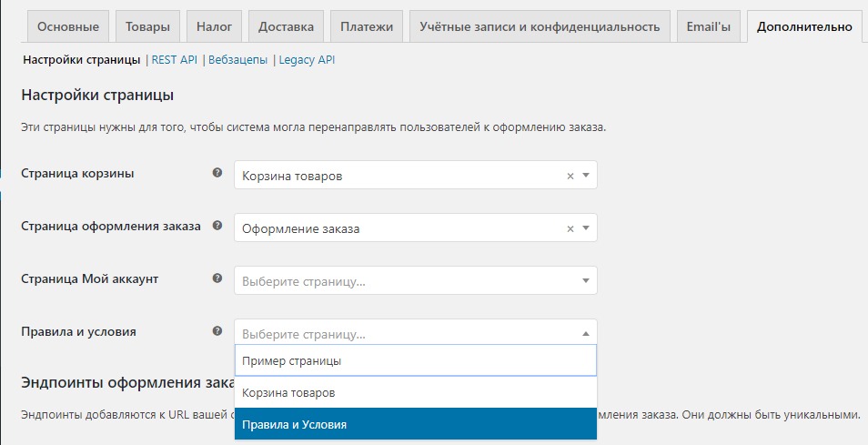
Task: Switch to the Основные tab
Action: [x=68, y=26]
